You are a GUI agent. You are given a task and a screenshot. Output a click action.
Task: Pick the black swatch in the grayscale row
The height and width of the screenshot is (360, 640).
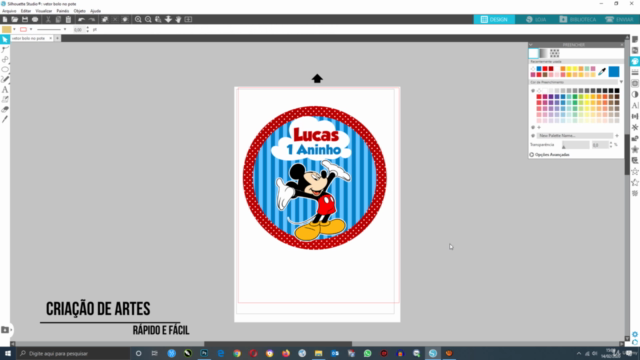[617, 91]
